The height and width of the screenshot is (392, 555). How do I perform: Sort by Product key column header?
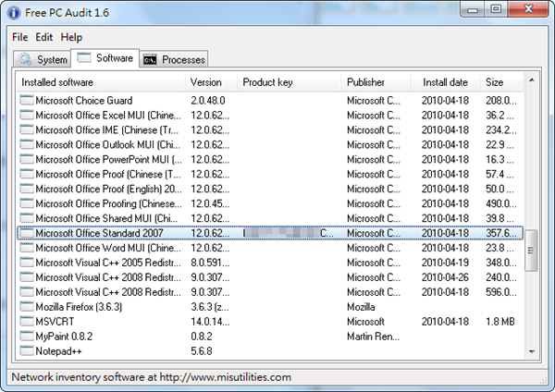point(290,82)
